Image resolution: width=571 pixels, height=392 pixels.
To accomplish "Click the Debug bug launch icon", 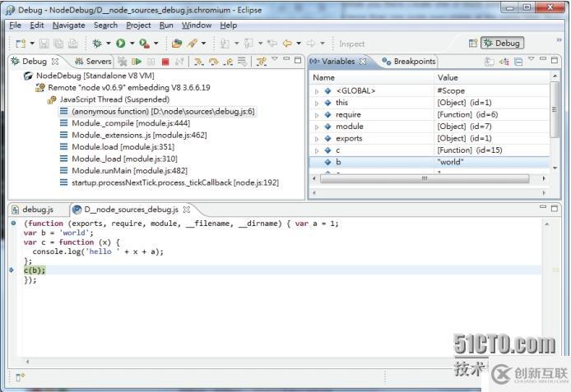I will (97, 44).
